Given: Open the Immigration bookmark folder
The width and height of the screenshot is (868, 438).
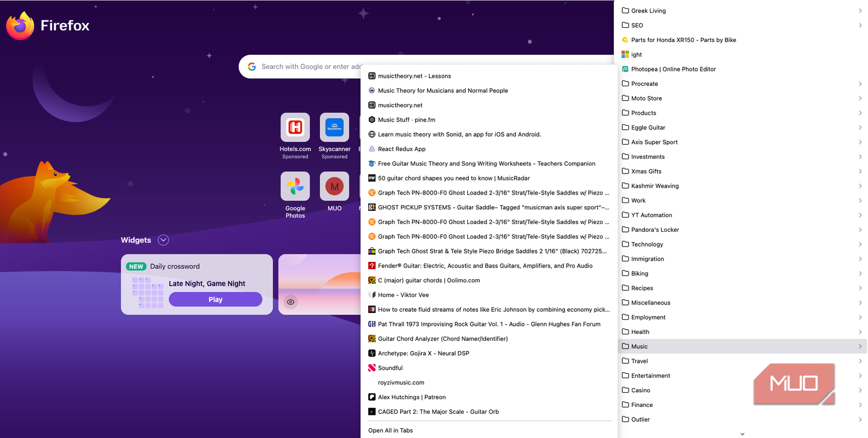Looking at the screenshot, I should coord(742,259).
